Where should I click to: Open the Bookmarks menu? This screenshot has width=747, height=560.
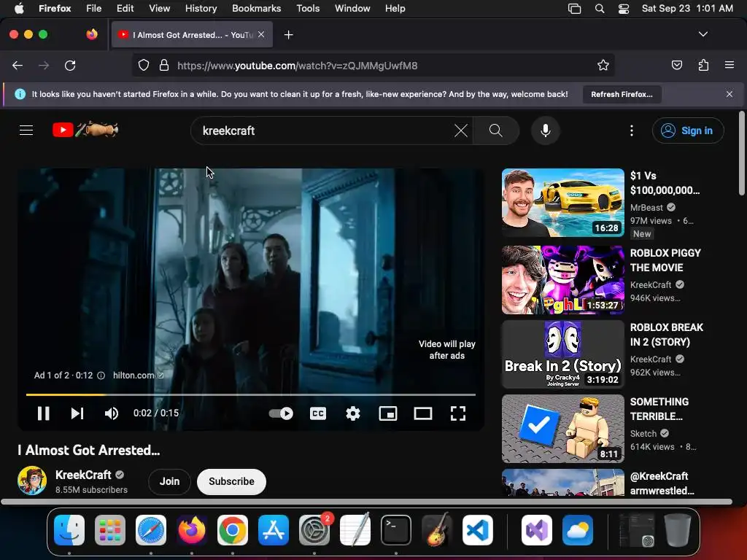256,9
